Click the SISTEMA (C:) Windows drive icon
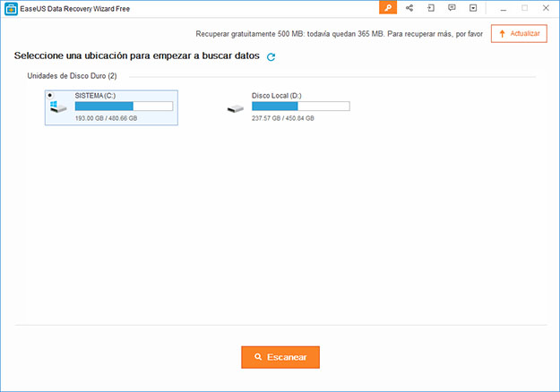This screenshot has width=560, height=392. coord(58,107)
